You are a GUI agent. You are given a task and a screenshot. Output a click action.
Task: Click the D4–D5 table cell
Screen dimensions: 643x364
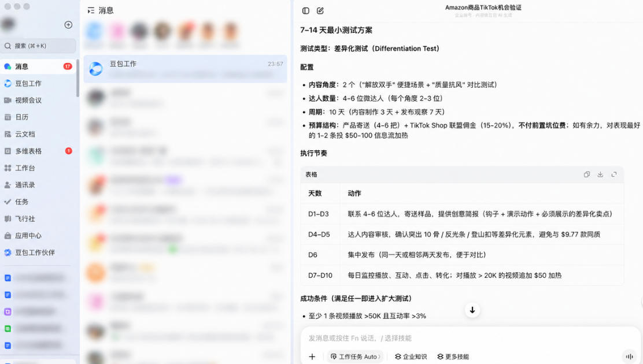(x=319, y=235)
